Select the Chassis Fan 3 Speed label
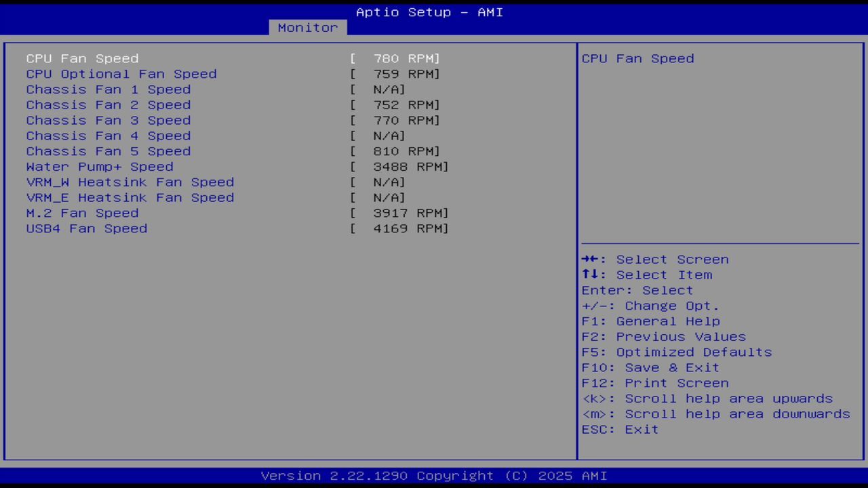Screen dimensions: 868x488 coord(108,121)
